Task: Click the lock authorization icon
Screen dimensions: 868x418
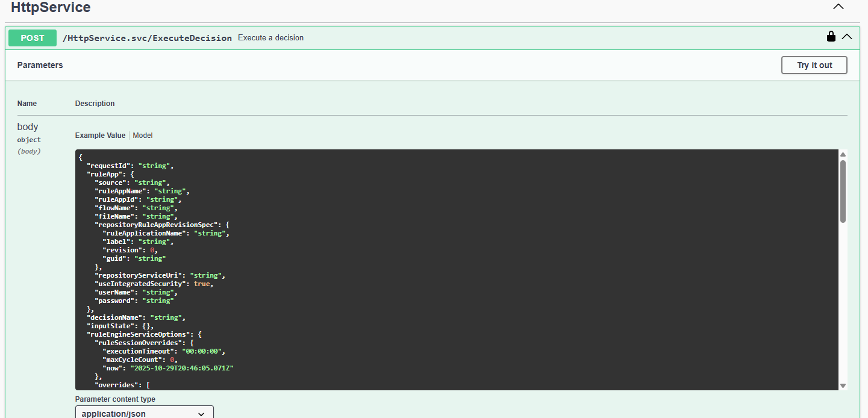Action: 831,36
